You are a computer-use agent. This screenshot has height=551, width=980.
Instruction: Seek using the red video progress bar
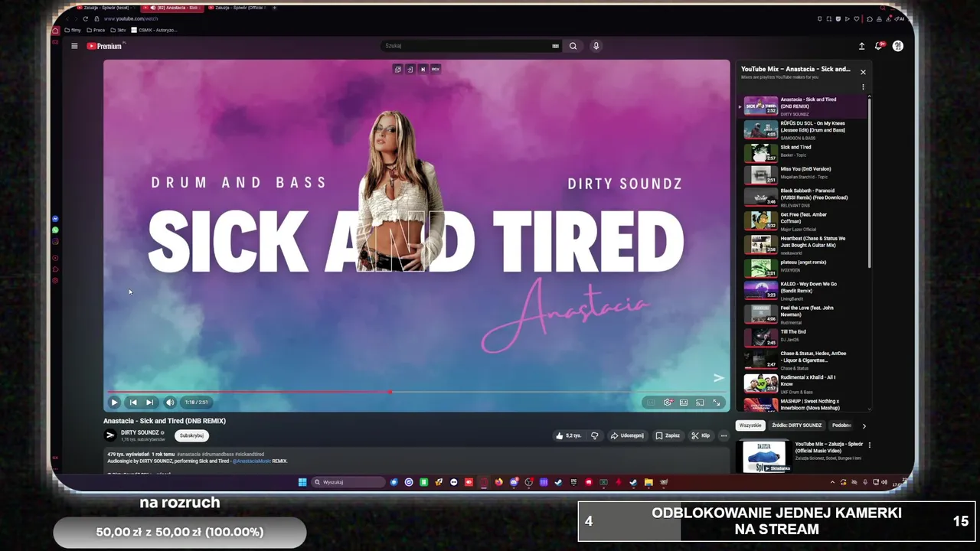pyautogui.click(x=416, y=392)
